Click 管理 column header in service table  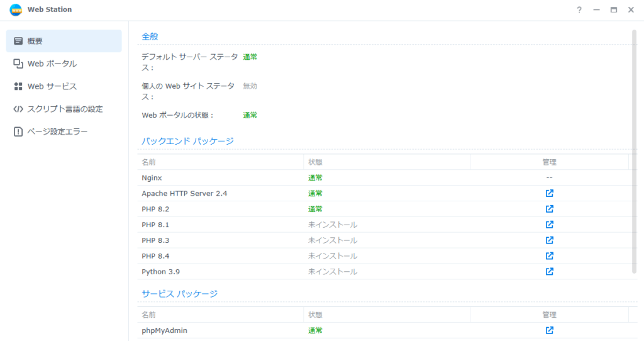tap(549, 315)
